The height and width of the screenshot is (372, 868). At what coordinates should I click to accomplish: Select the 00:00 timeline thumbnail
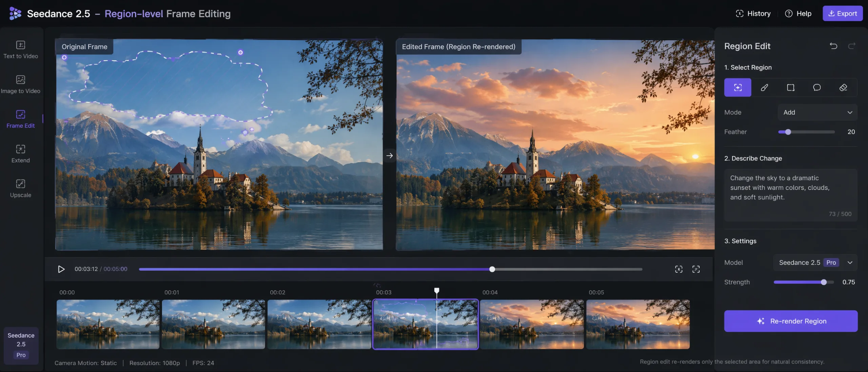pos(108,324)
